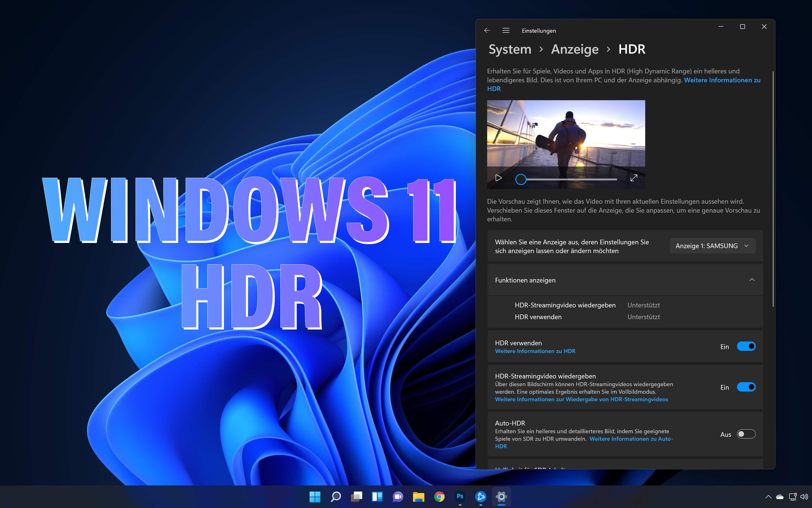Show hidden system tray icons
The width and height of the screenshot is (812, 508).
(768, 496)
